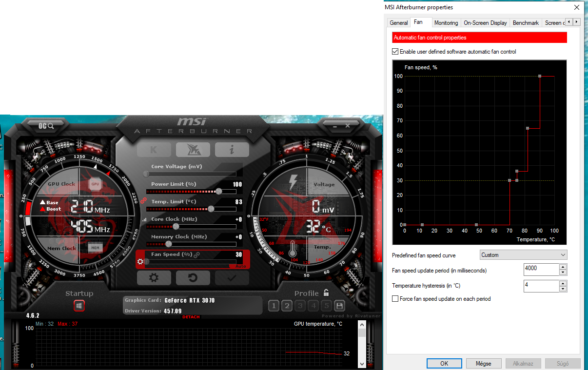Click the Afterburner skin close X
588x370 pixels.
pyautogui.click(x=348, y=126)
